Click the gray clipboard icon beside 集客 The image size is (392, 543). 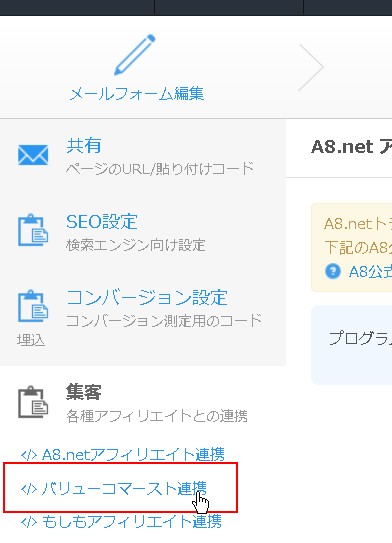click(x=33, y=402)
